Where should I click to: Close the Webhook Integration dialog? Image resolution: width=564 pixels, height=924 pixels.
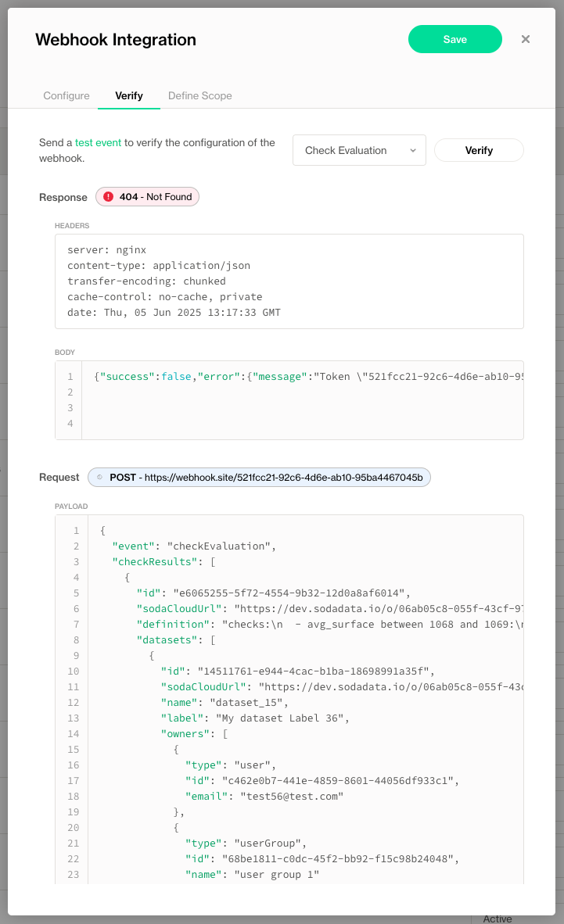click(526, 39)
